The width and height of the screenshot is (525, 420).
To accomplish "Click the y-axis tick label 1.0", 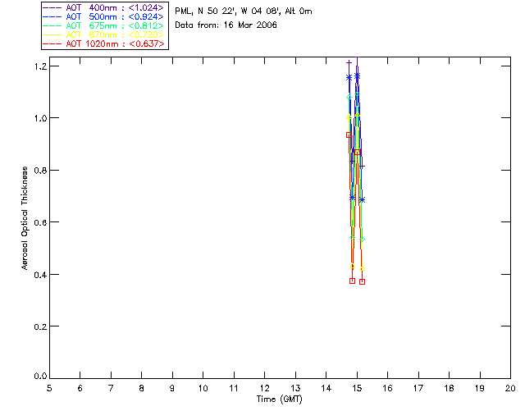I will 39,118.
